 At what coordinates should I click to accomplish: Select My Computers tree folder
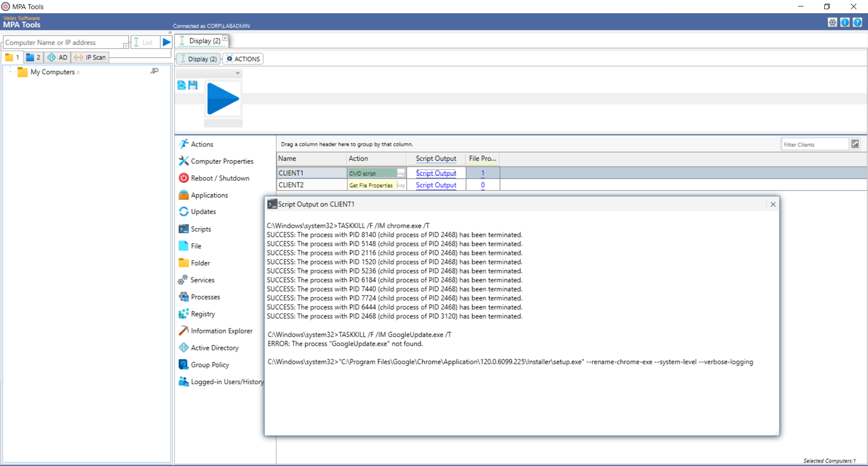(x=49, y=72)
